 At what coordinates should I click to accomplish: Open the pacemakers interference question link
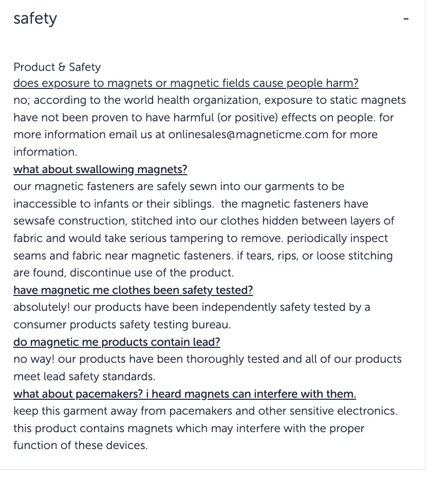pos(185,394)
